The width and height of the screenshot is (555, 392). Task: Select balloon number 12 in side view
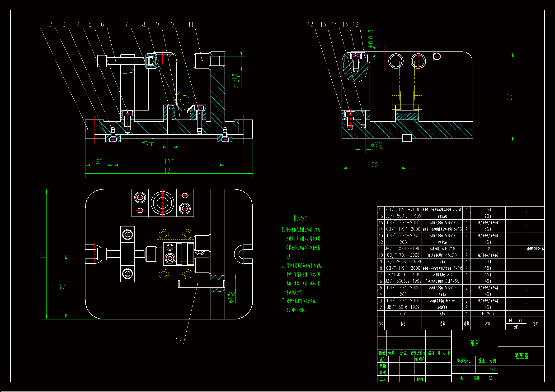(x=310, y=24)
